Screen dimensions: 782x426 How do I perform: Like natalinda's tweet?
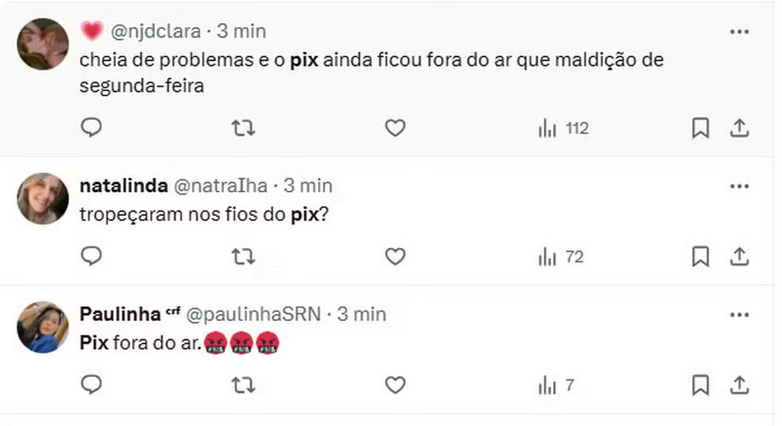click(x=395, y=256)
